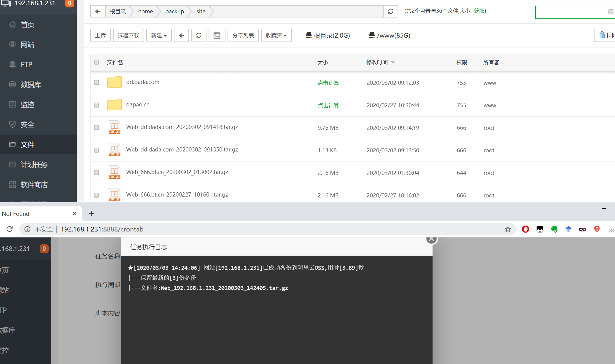Tick the checkbox for the dd.dada.com folder
Viewport: 615px width, 364px height.
point(96,82)
